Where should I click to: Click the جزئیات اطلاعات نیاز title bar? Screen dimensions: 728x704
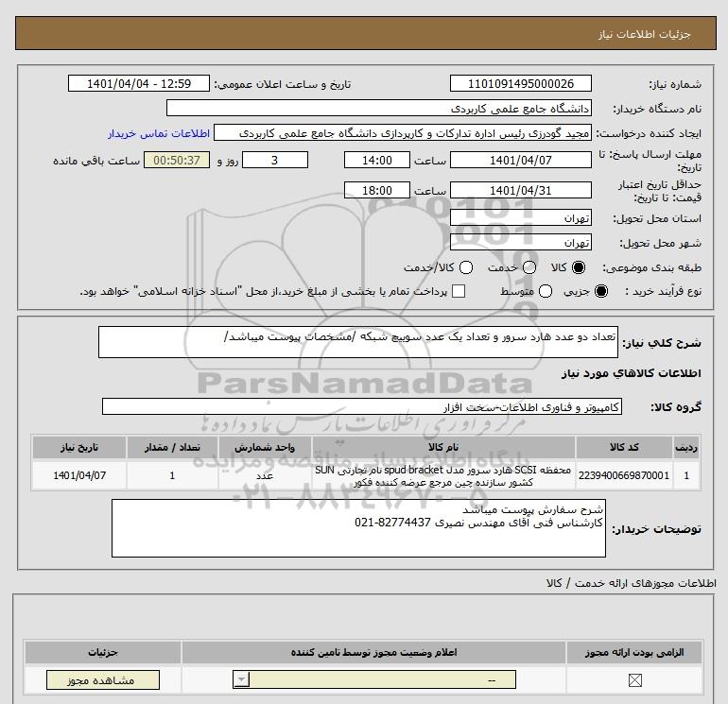point(365,33)
